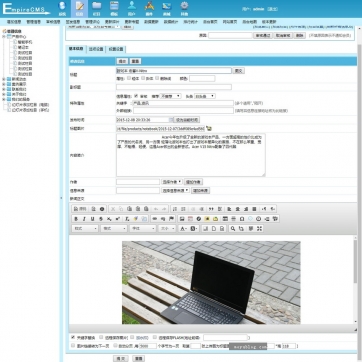Apply block quote in editor toolbar
Image resolution: width=362 pixels, height=362 pixels.
coord(211,209)
